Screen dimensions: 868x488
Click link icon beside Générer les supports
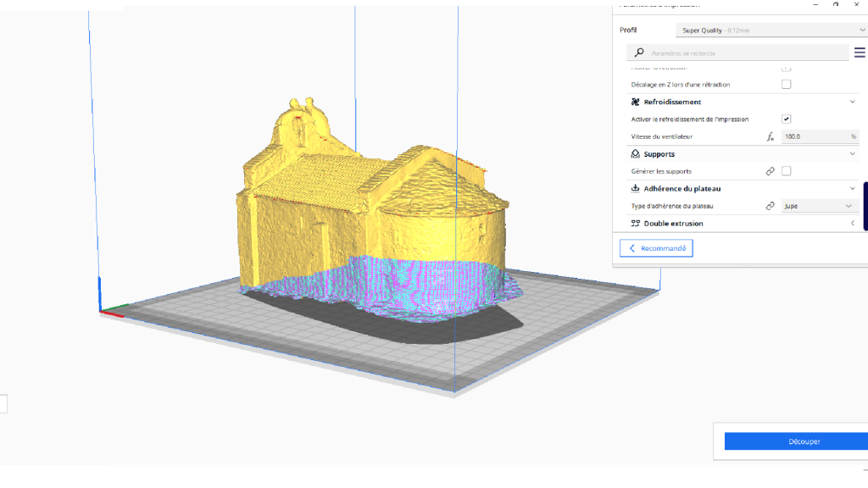(x=771, y=171)
